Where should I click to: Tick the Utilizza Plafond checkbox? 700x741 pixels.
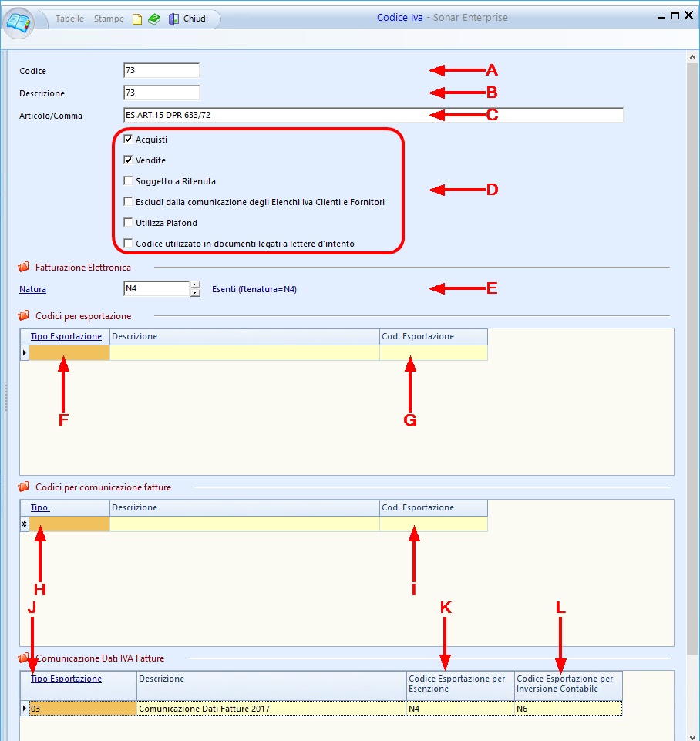click(129, 223)
